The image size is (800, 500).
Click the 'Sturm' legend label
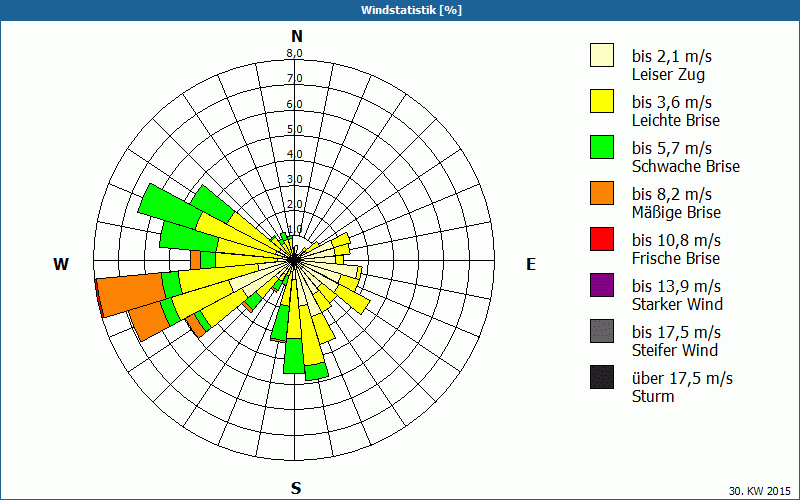point(653,396)
